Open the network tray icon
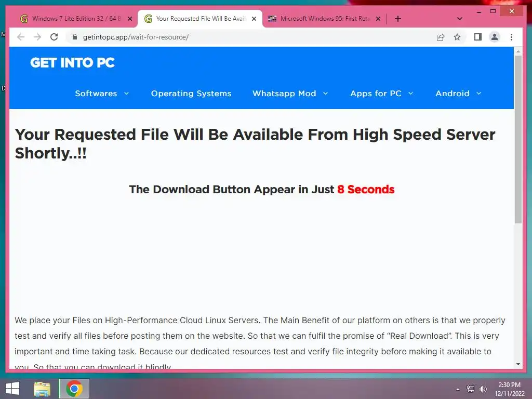Screen dimensions: 532x399 coord(471,389)
